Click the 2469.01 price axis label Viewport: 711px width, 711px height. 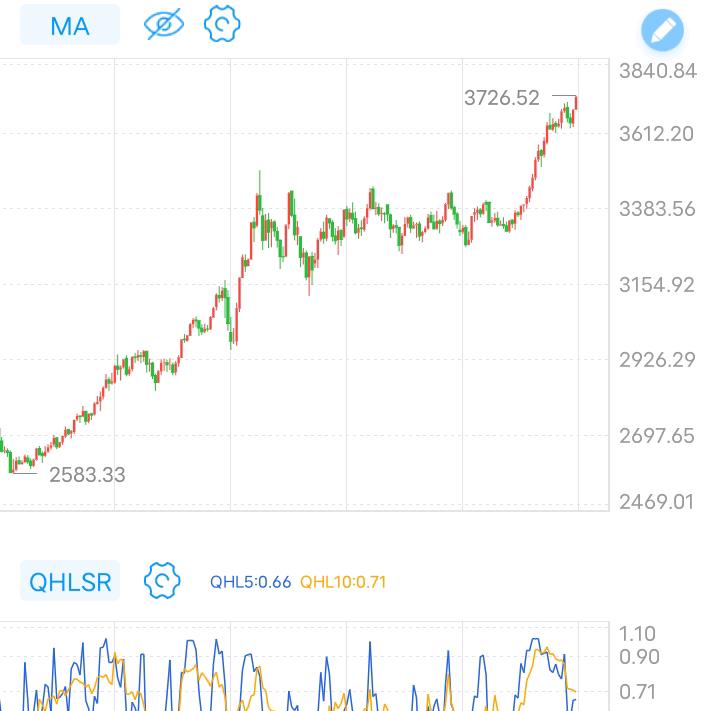click(x=657, y=501)
